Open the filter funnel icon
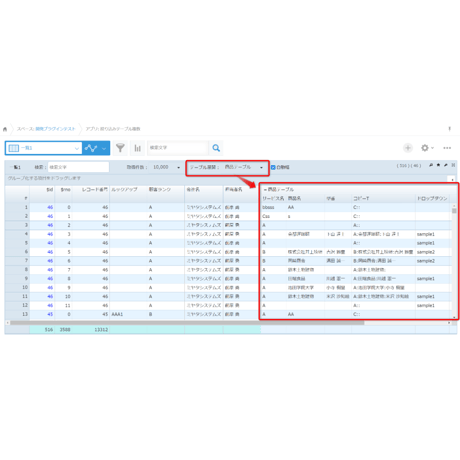Viewport: 460px width, 460px height. (x=120, y=148)
